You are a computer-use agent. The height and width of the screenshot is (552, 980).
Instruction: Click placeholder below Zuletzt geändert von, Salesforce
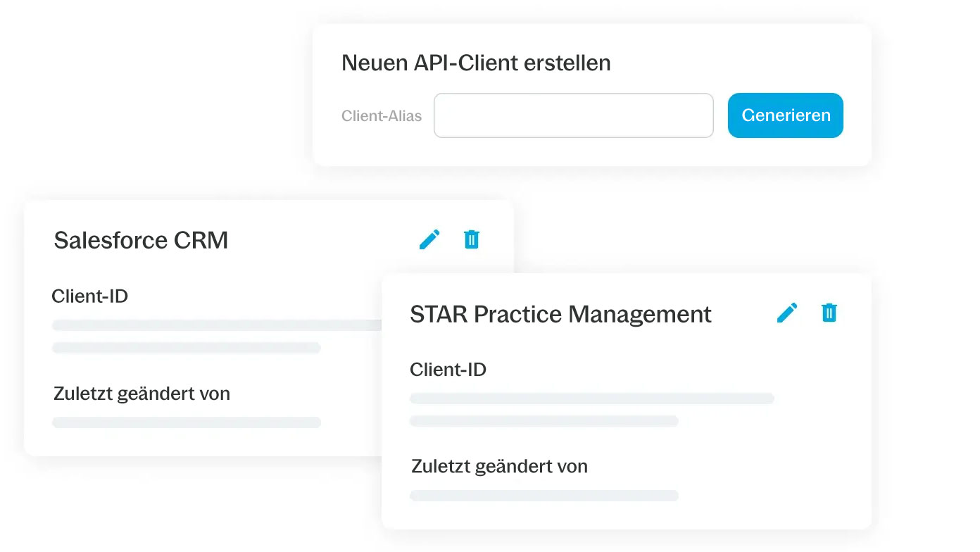click(187, 422)
